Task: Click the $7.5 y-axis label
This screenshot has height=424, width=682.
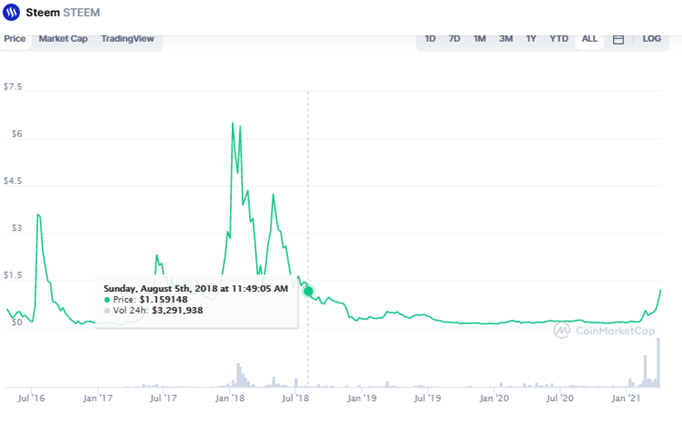Action: [13, 87]
